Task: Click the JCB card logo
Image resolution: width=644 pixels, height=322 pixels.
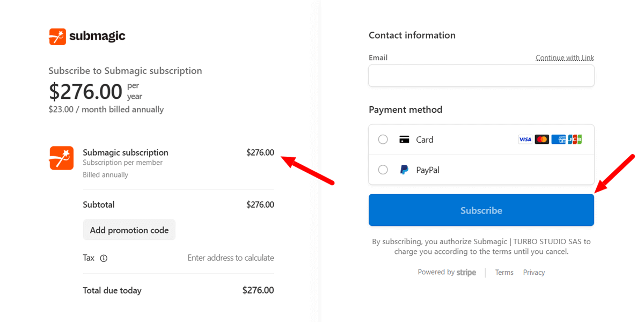Action: pos(575,140)
